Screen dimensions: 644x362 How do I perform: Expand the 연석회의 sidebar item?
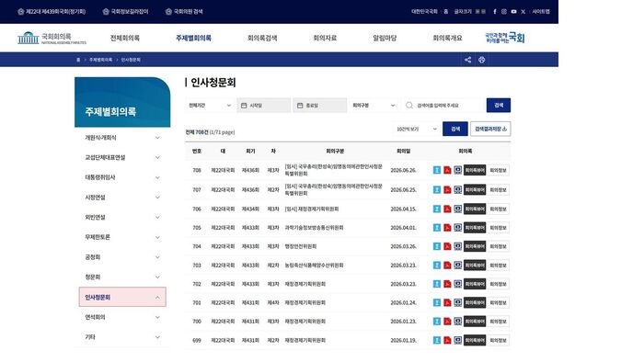[122, 317]
